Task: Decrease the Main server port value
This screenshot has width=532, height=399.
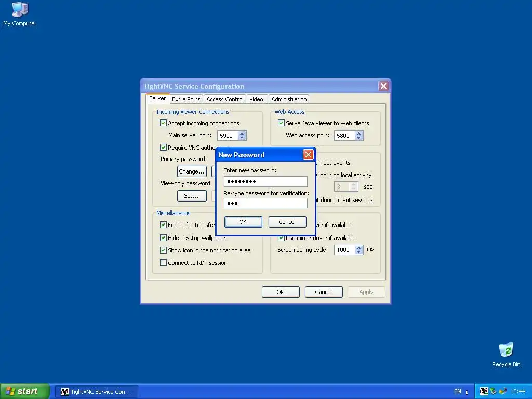Action: coord(242,138)
